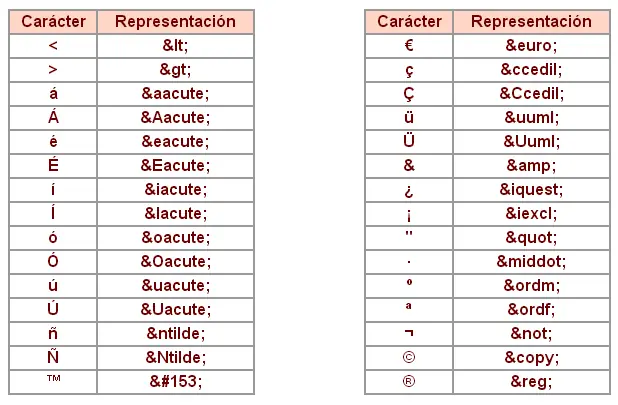Select the "&gt;" entity text
Screen dimensions: 618x405
coord(175,70)
